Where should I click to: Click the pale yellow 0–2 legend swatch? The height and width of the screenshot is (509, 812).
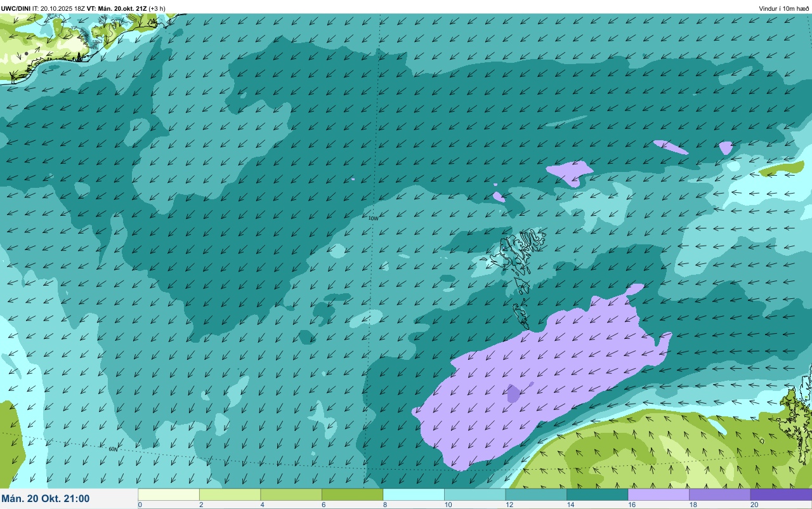pos(168,494)
